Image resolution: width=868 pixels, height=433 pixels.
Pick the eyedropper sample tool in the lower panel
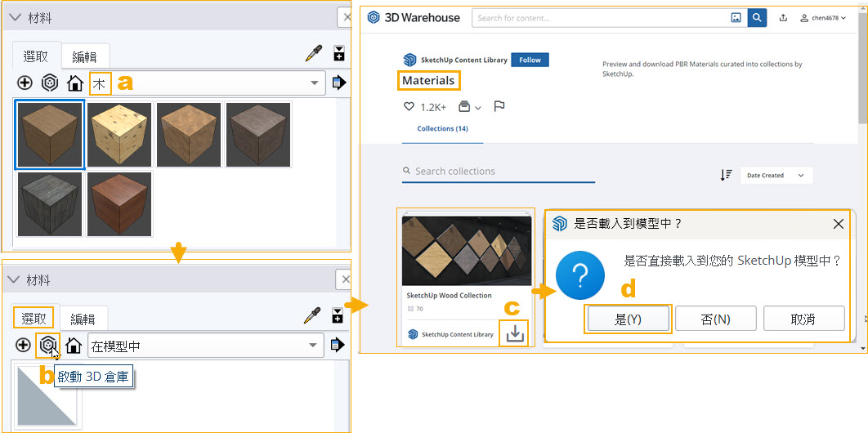312,316
